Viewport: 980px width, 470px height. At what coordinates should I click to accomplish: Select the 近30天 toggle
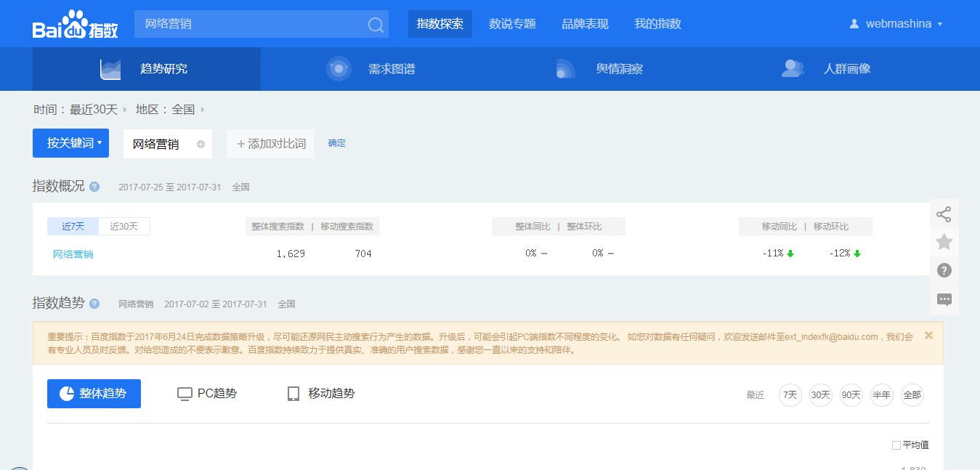[x=124, y=226]
